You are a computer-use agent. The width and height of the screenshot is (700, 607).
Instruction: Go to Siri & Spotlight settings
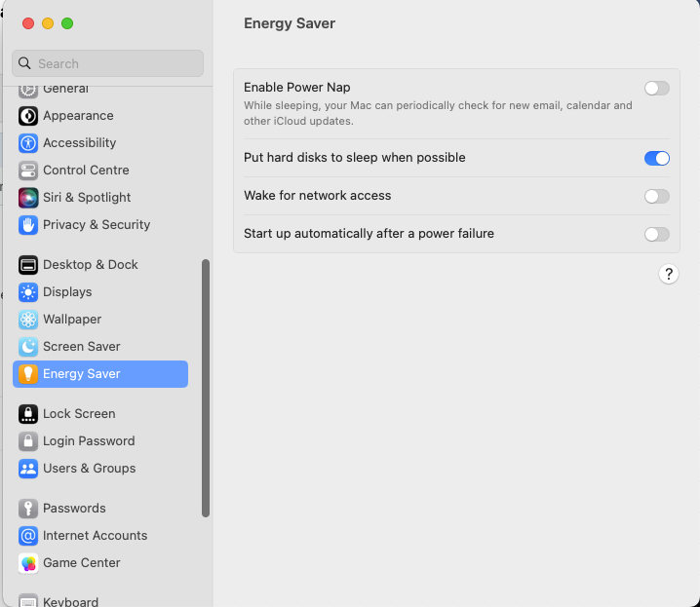point(100,198)
